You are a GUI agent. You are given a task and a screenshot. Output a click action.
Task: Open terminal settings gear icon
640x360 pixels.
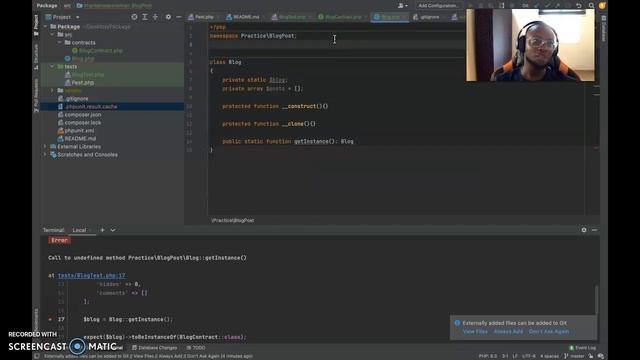tap(584, 230)
